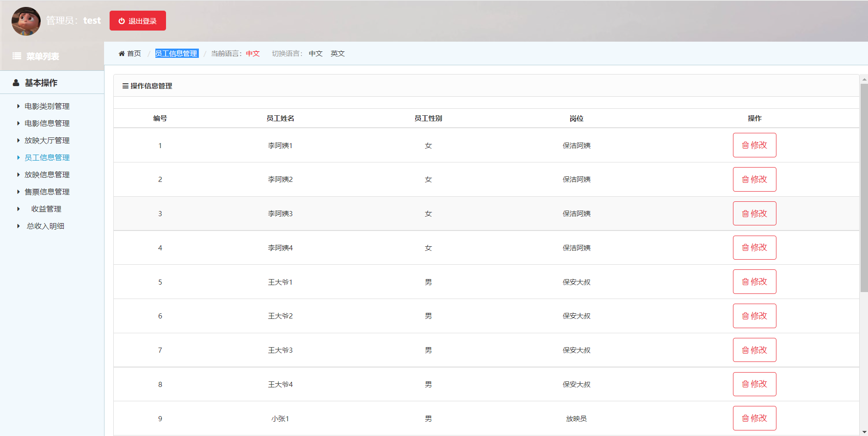Viewport: 868px width, 436px height.
Task: Click the 修改 button for 王大爷4
Action: pyautogui.click(x=754, y=384)
